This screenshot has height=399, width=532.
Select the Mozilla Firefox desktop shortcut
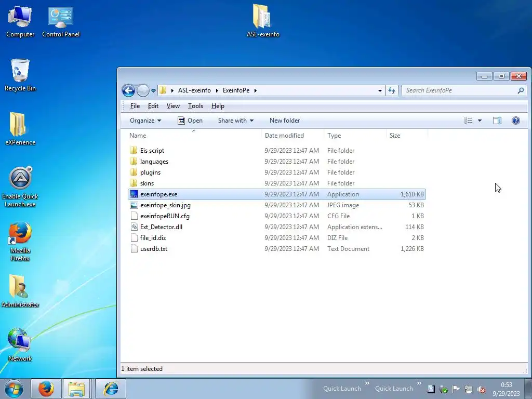pyautogui.click(x=20, y=242)
